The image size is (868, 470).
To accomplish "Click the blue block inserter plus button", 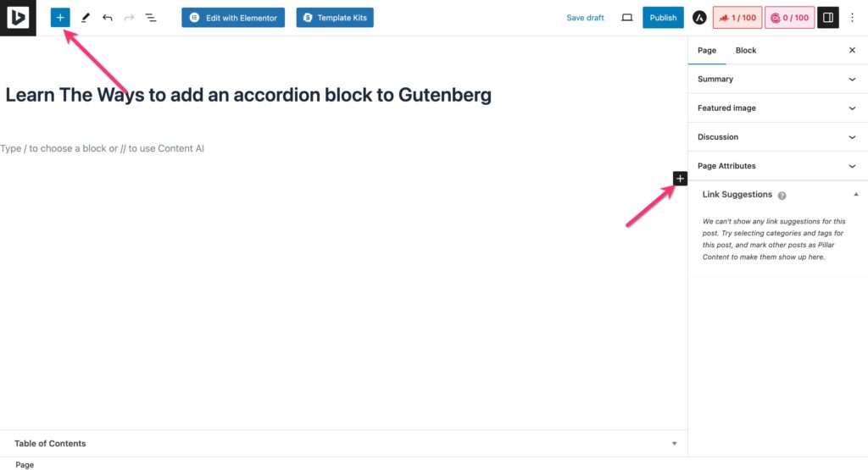I will (x=60, y=17).
